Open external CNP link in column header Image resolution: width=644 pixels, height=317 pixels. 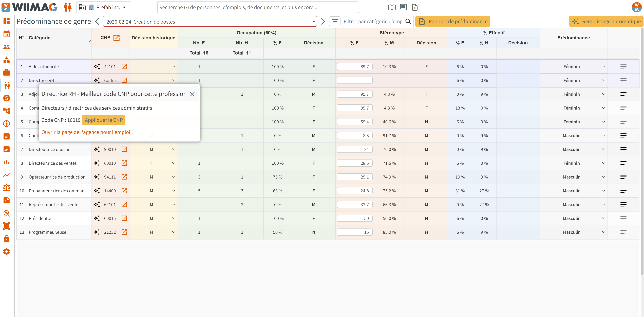[x=117, y=38]
